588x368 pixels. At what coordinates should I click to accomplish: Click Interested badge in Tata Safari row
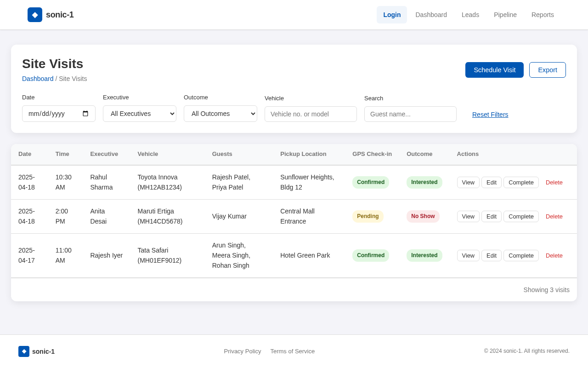(424, 255)
